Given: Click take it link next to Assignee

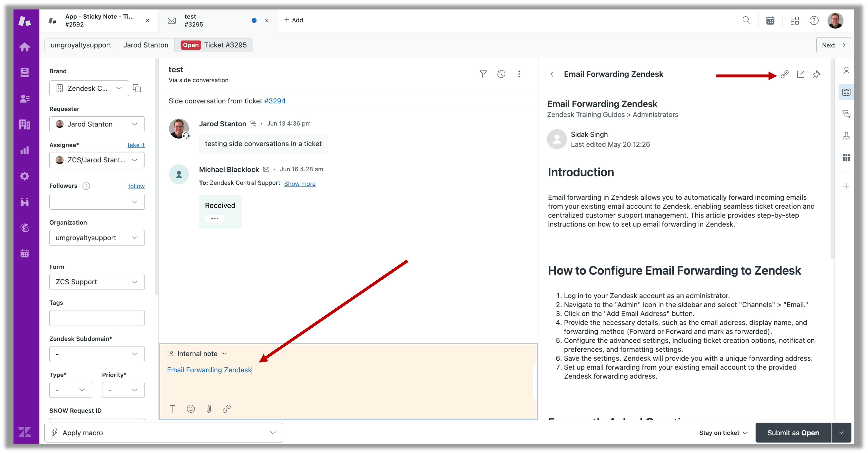Looking at the screenshot, I should (136, 145).
